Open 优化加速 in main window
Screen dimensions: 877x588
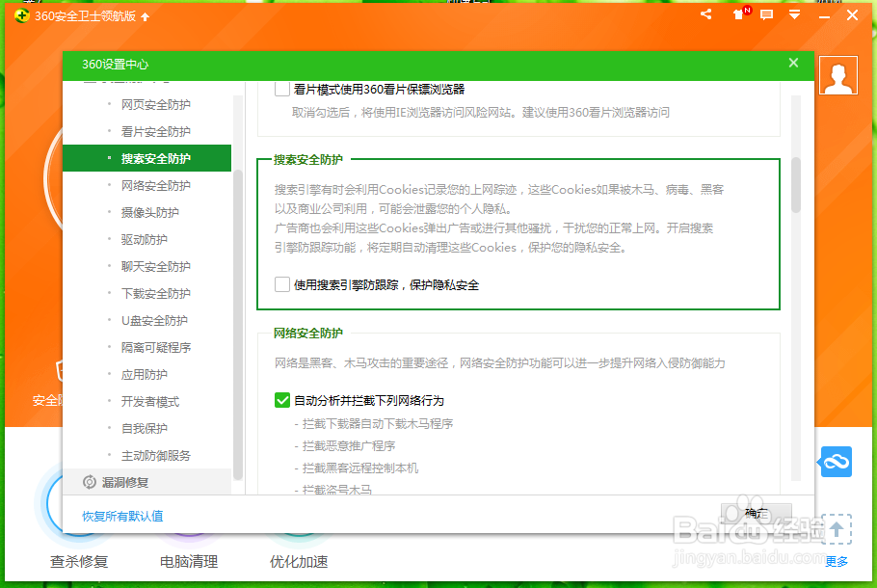tap(299, 561)
